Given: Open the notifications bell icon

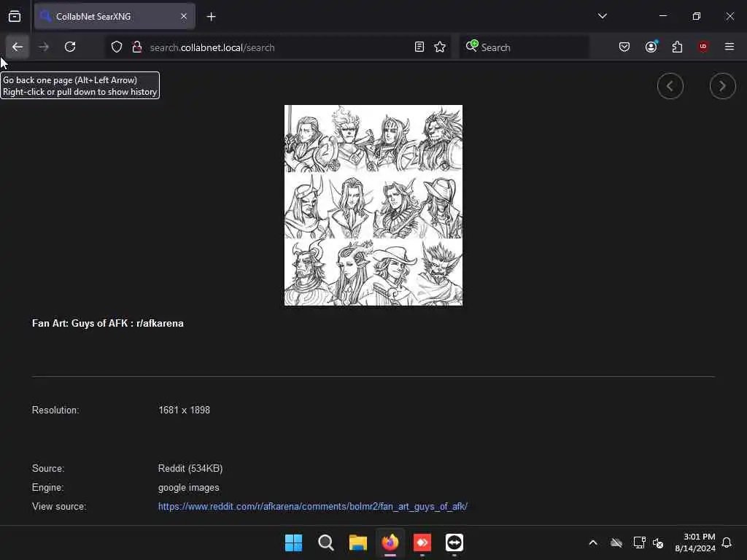Looking at the screenshot, I should (727, 542).
